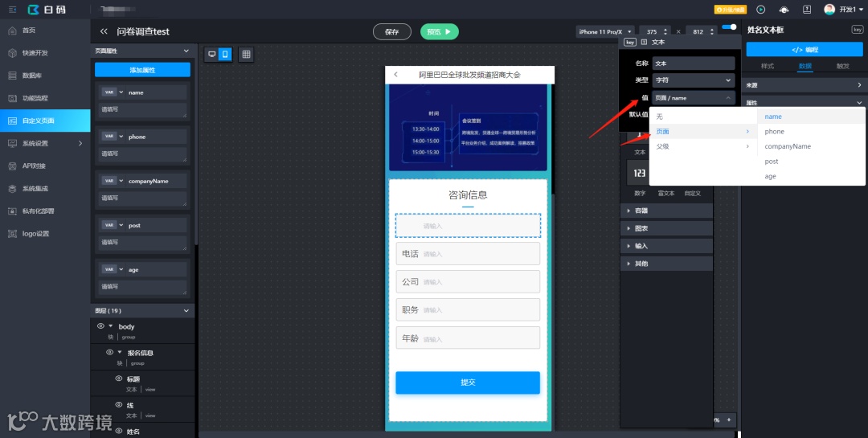Expand the 其他 component group
The image size is (868, 438).
pos(668,264)
